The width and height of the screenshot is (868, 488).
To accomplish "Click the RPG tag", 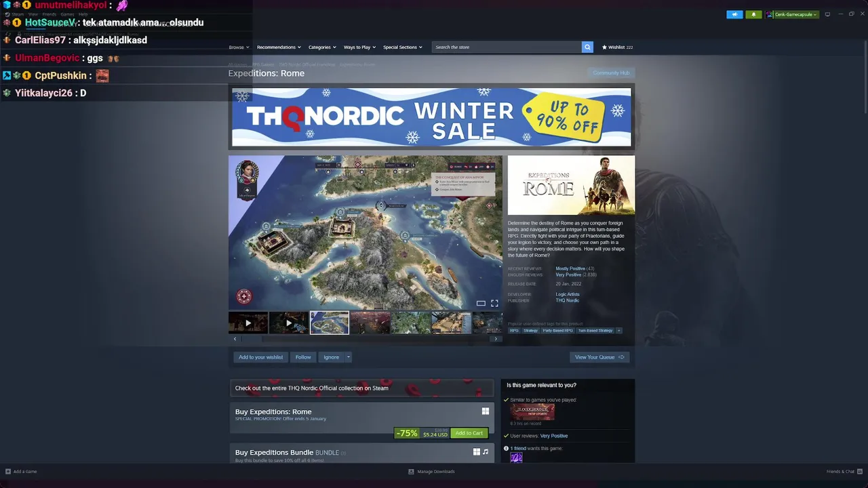I will coord(514,331).
